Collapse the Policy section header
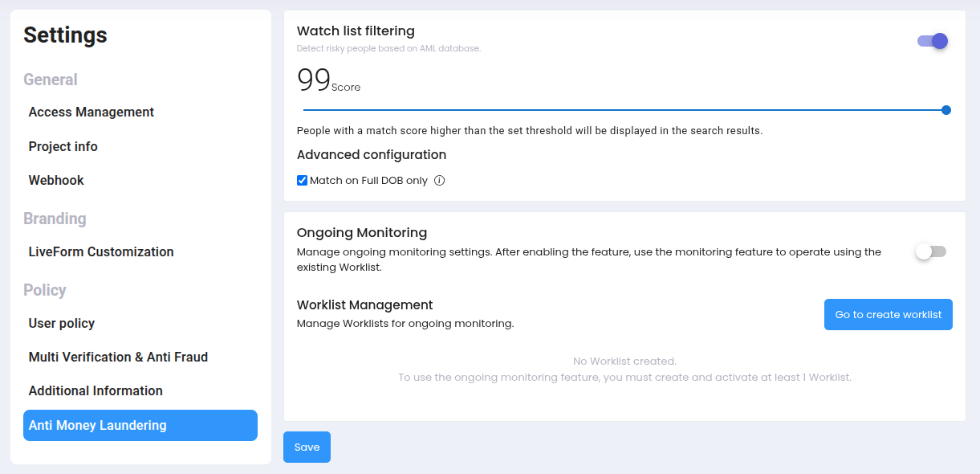The height and width of the screenshot is (474, 980). pyautogui.click(x=44, y=290)
